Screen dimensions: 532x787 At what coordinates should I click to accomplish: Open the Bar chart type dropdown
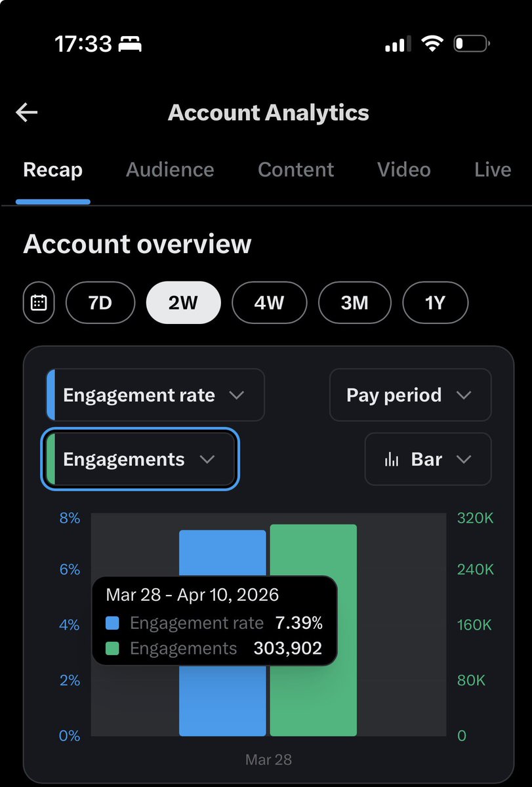tap(428, 459)
